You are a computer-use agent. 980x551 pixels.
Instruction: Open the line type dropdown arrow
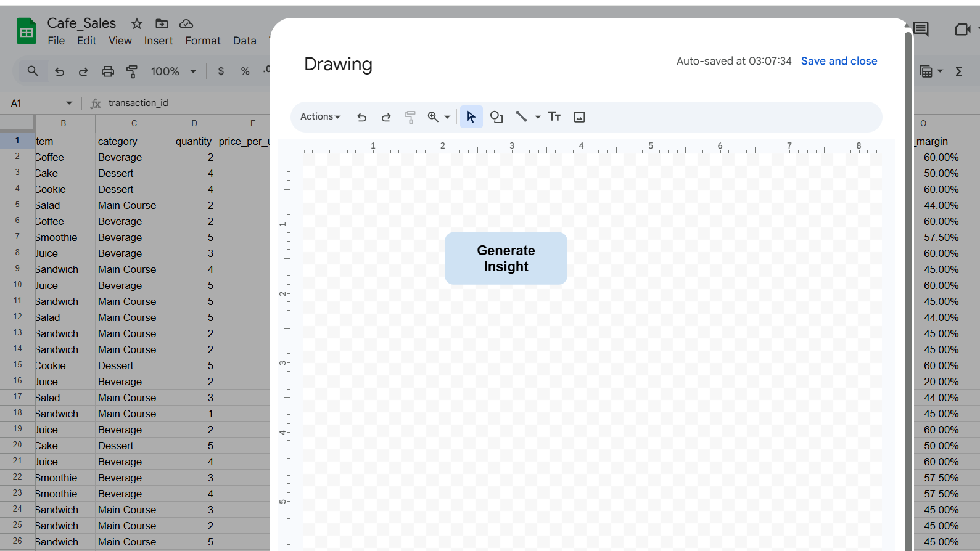(538, 117)
